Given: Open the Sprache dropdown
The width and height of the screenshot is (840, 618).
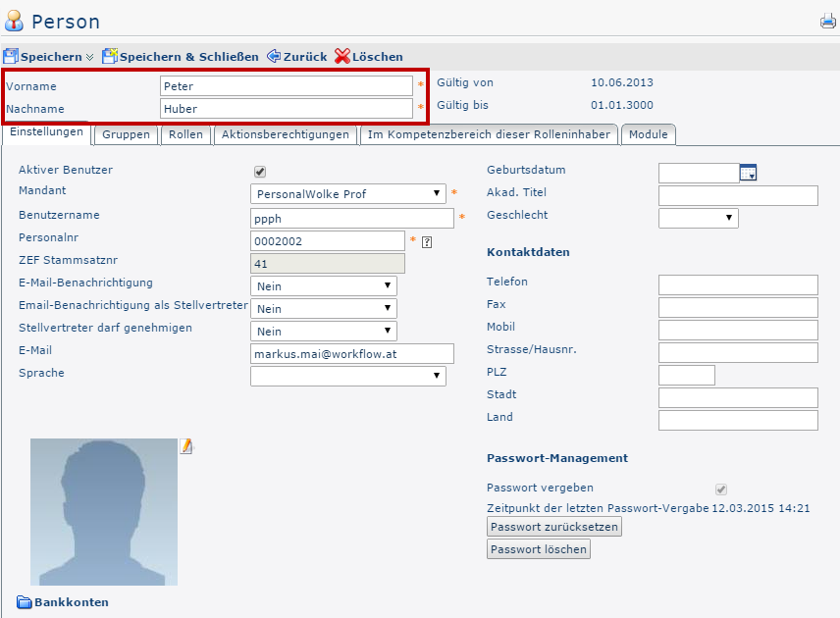Looking at the screenshot, I should (x=348, y=376).
